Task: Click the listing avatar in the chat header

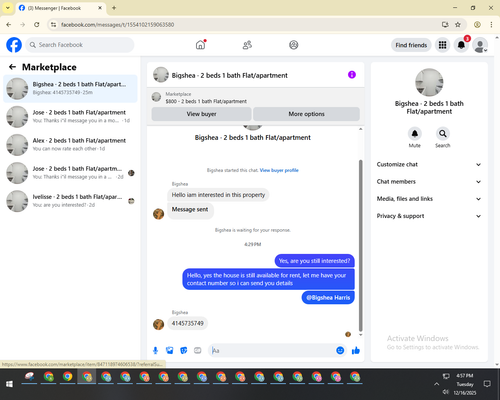Action: click(161, 75)
